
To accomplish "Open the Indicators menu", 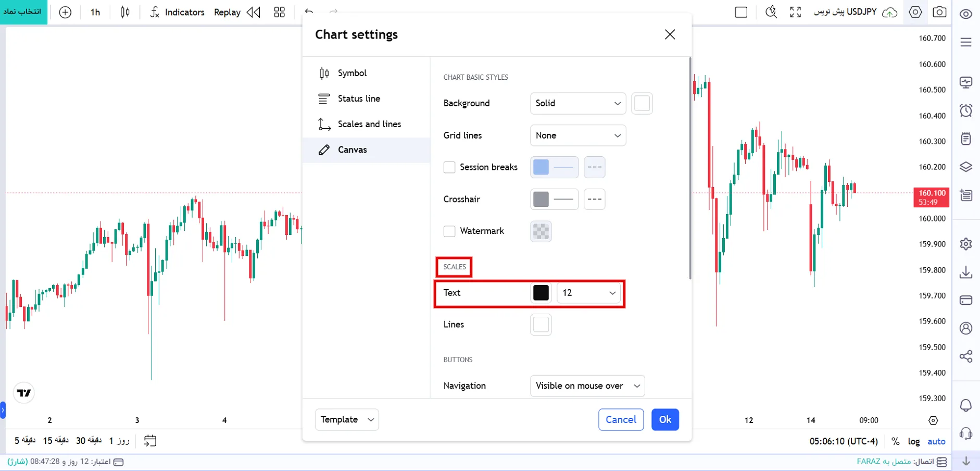I will coord(177,12).
